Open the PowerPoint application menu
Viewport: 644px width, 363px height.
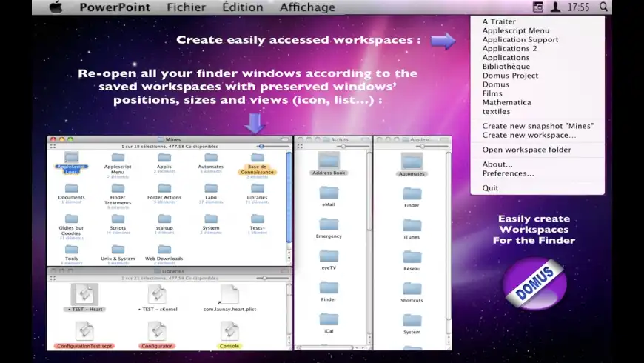click(115, 7)
